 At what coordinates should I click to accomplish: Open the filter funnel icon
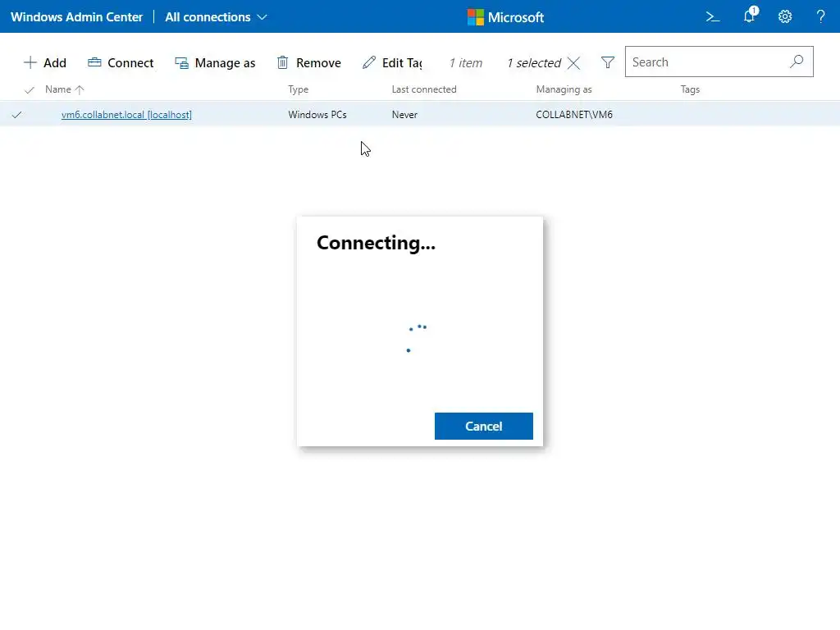coord(608,62)
